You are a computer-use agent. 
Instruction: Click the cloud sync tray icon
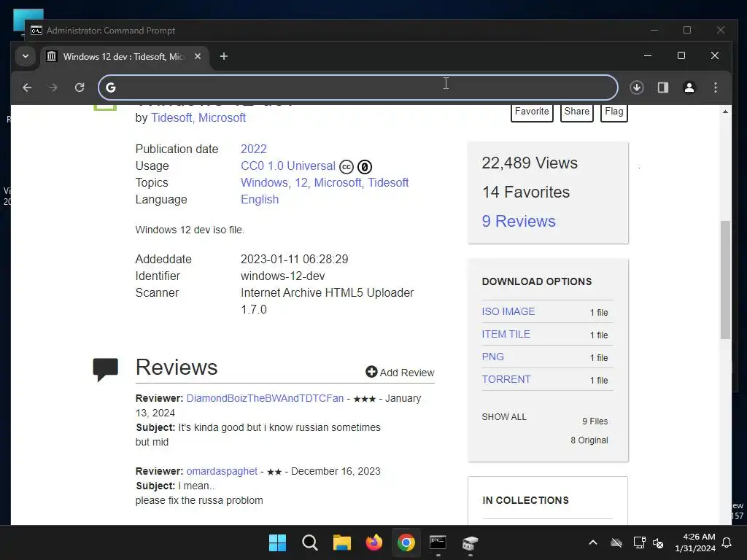click(616, 542)
